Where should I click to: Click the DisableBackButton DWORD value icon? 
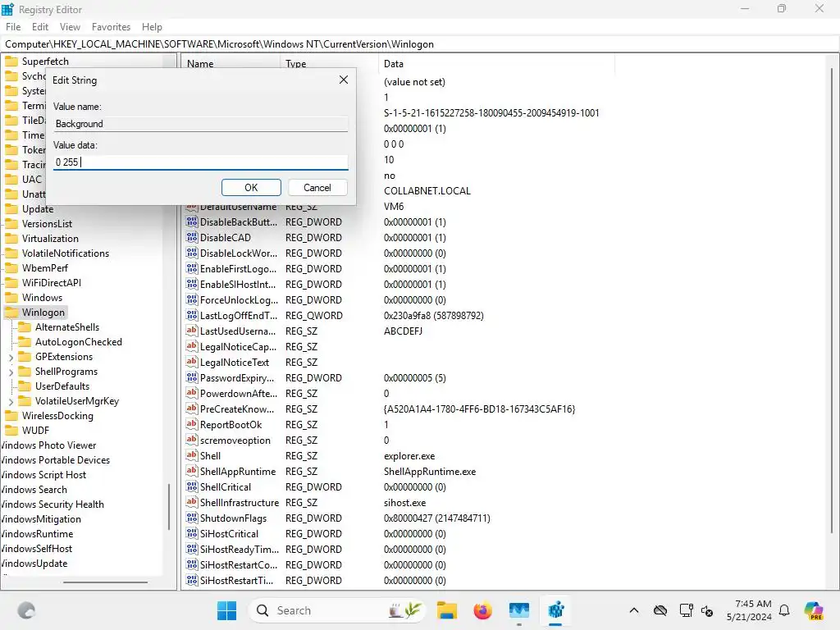tap(192, 221)
